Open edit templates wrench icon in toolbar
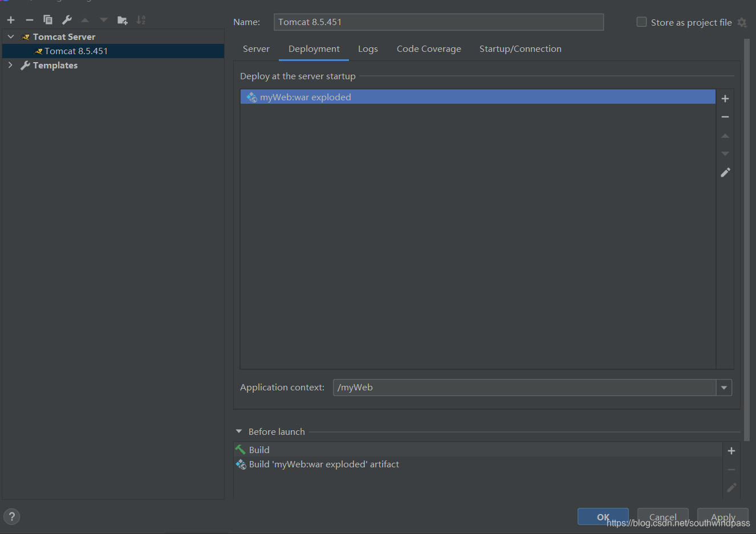Viewport: 756px width, 534px height. click(67, 20)
